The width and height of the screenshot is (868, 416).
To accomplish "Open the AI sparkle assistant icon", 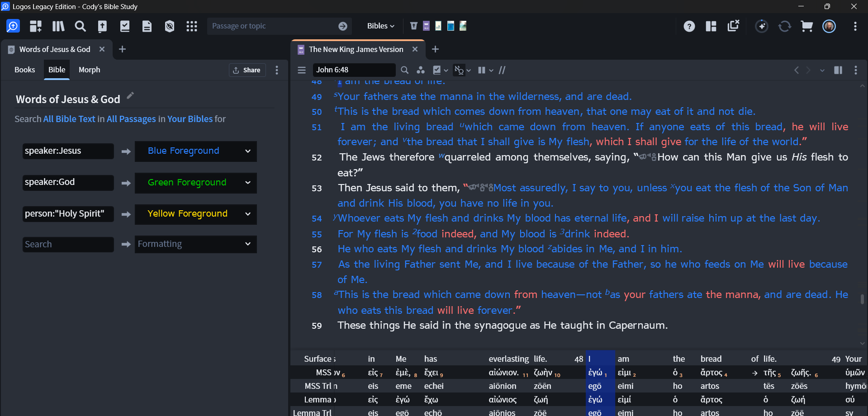I will click(x=762, y=26).
